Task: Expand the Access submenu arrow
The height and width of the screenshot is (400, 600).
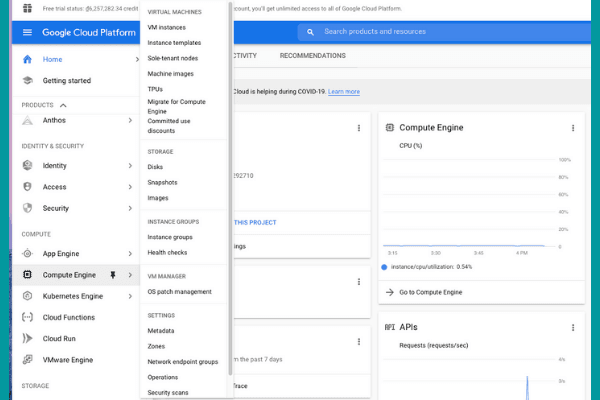Action: (x=130, y=187)
